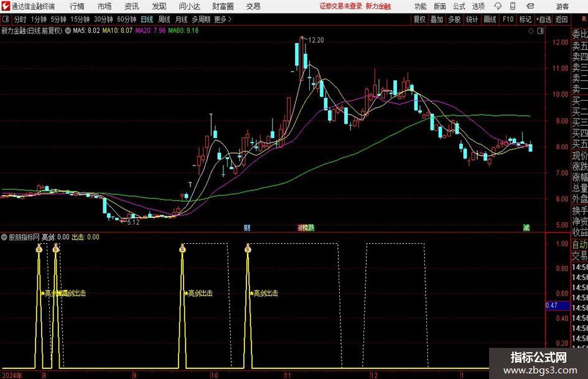Open the 交易 menu
Image resolution: width=588 pixels, height=379 pixels.
253,6
